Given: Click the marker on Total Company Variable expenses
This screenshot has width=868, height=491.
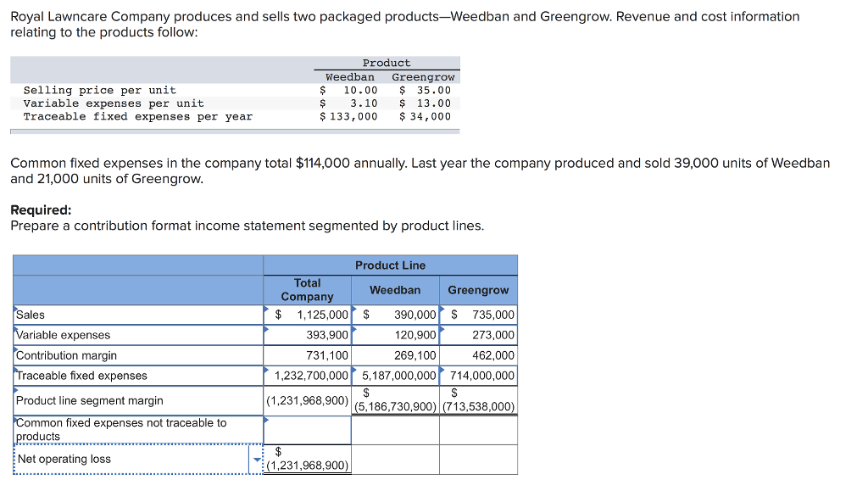Looking at the screenshot, I should [267, 329].
